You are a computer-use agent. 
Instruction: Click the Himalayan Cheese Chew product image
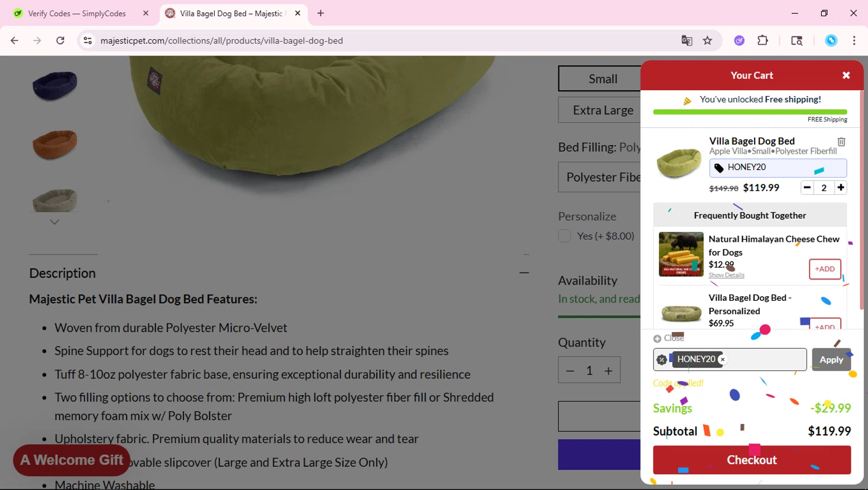pos(681,254)
